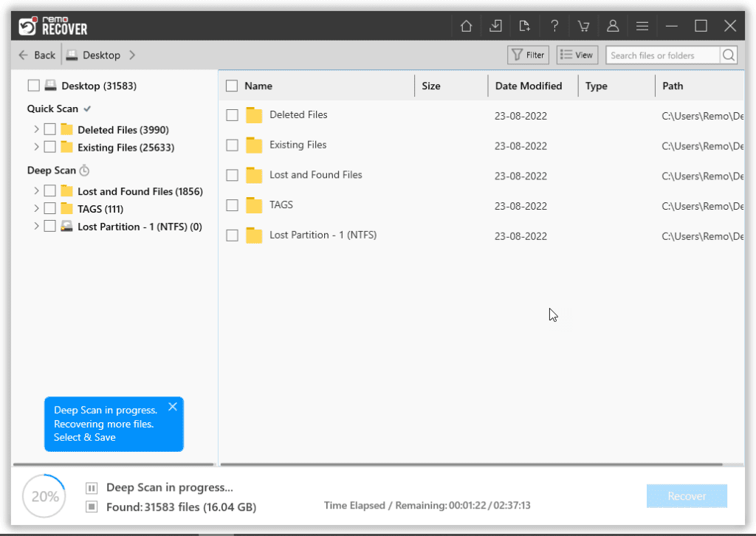The image size is (756, 536).
Task: Click the 20% scan progress circle
Action: coord(44,495)
